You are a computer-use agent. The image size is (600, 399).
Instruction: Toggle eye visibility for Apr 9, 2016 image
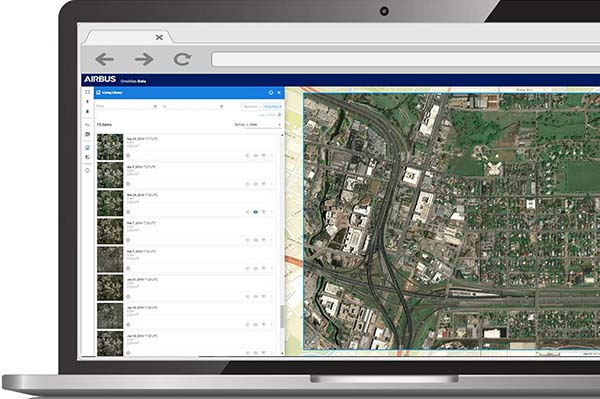[x=256, y=184]
